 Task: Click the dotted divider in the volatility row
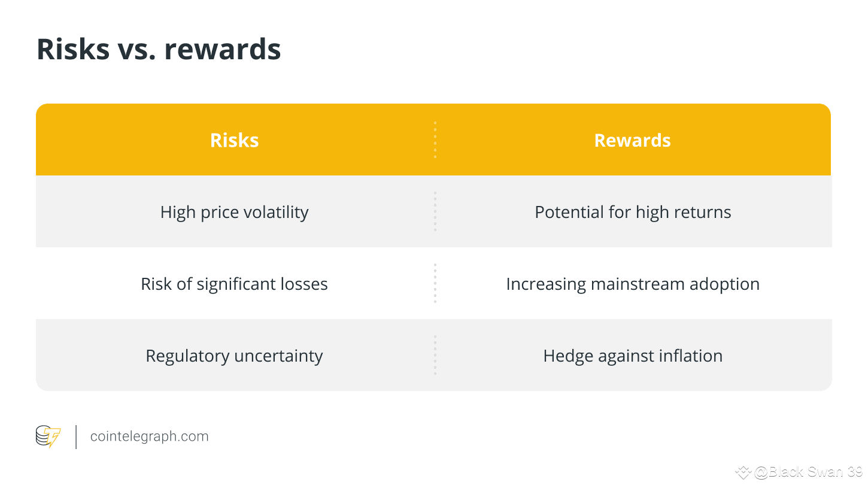[435, 212]
